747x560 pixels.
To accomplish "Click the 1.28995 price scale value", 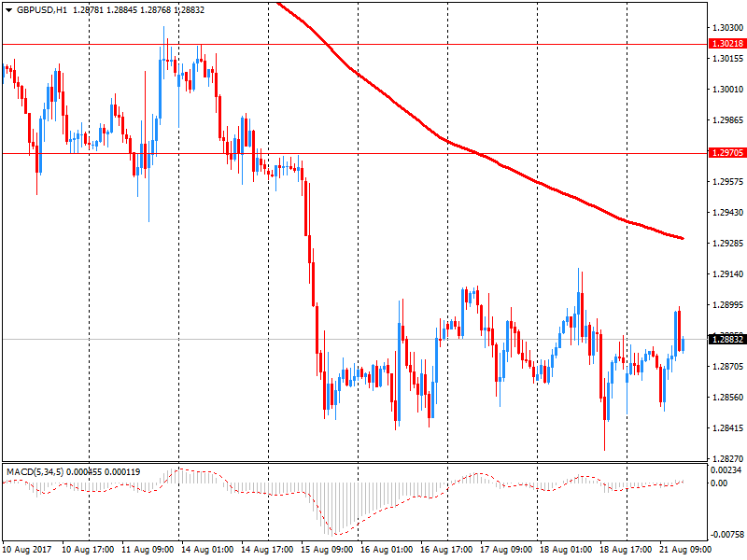I will click(727, 305).
